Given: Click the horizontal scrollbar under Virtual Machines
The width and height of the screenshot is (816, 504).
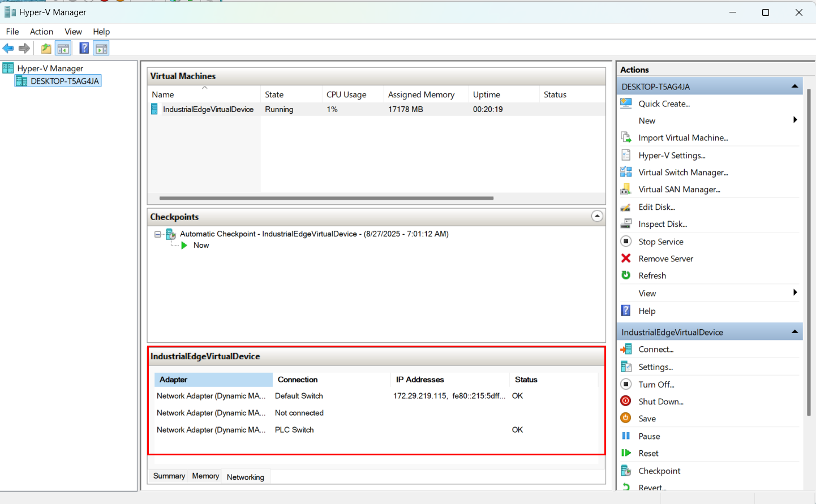Looking at the screenshot, I should [x=325, y=198].
